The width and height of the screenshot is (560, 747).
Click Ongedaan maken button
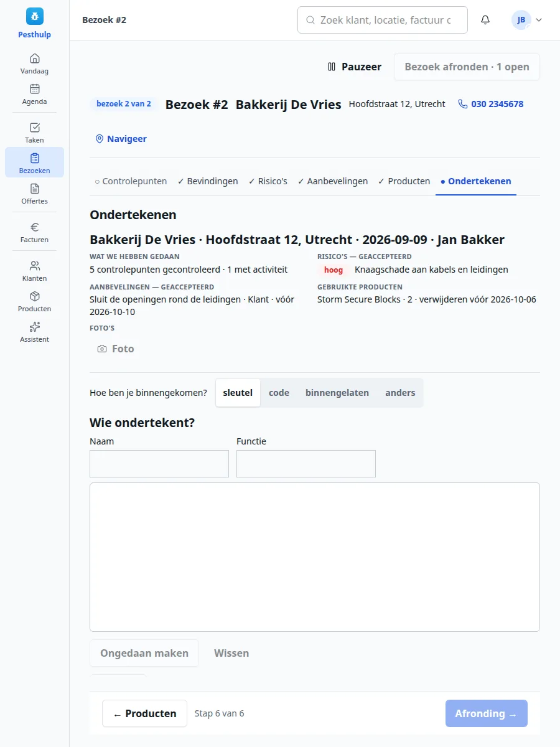pyautogui.click(x=144, y=653)
